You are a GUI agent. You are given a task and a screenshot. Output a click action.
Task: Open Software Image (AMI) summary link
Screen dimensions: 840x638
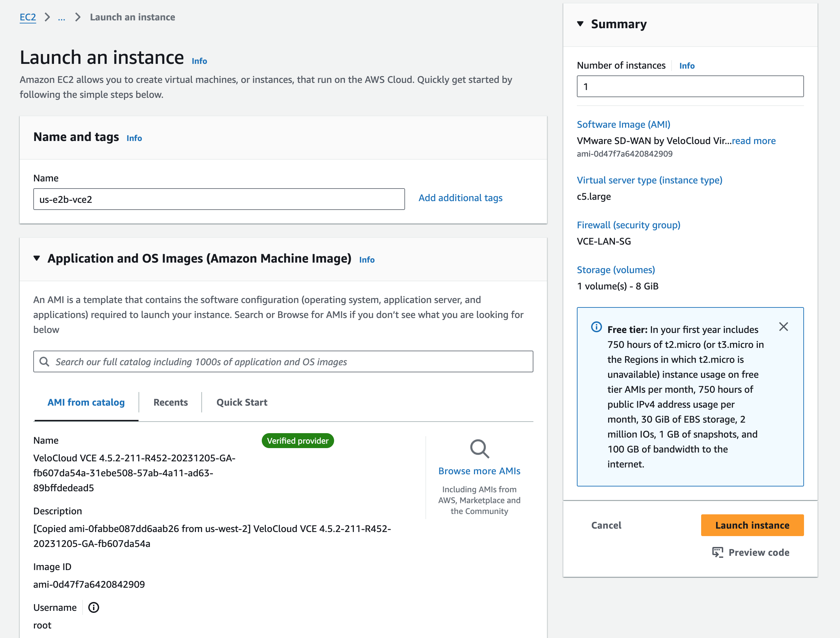[623, 125]
